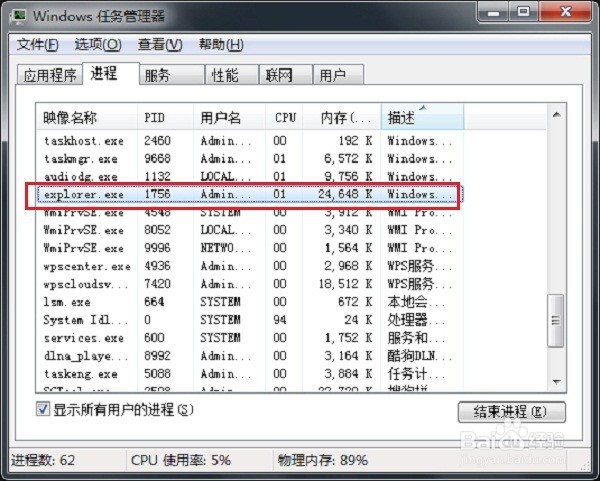Click 进程数: 62 in status bar
Viewport: 600px width, 481px height.
(x=43, y=460)
